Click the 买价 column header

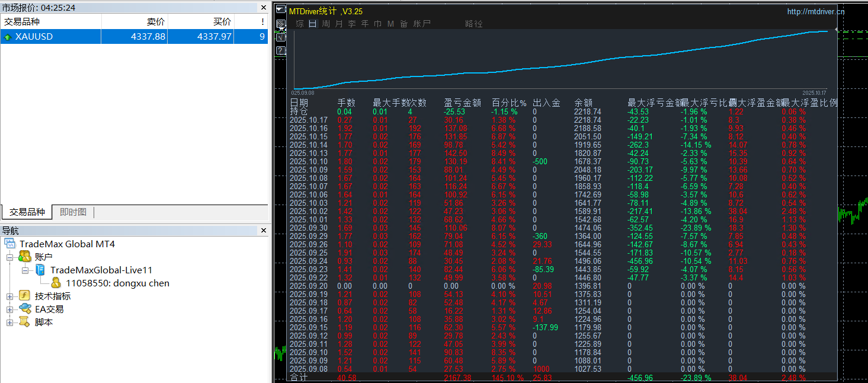click(x=201, y=21)
